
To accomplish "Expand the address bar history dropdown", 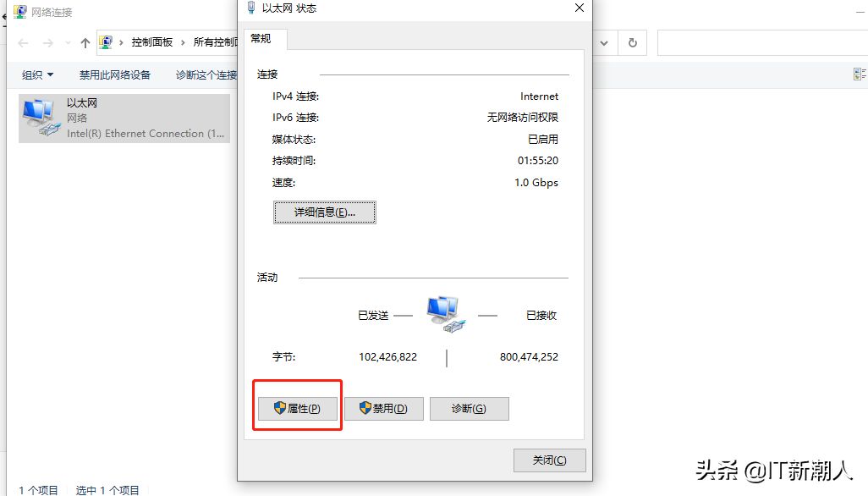I will tap(604, 43).
